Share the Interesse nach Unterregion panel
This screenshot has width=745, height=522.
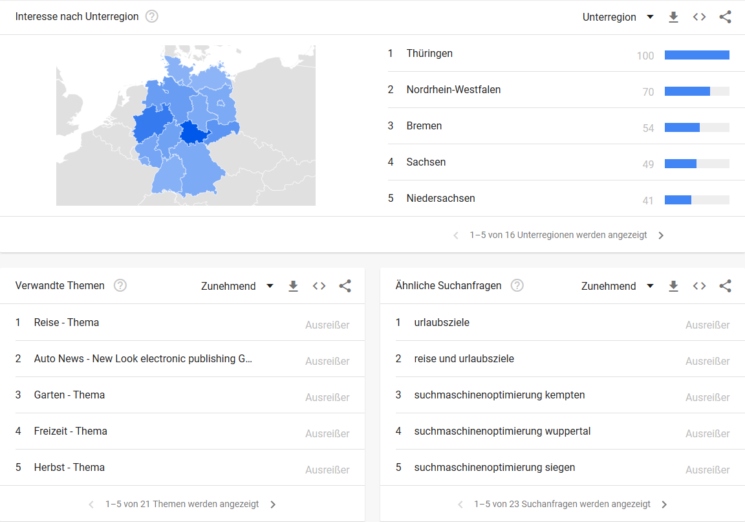(725, 17)
